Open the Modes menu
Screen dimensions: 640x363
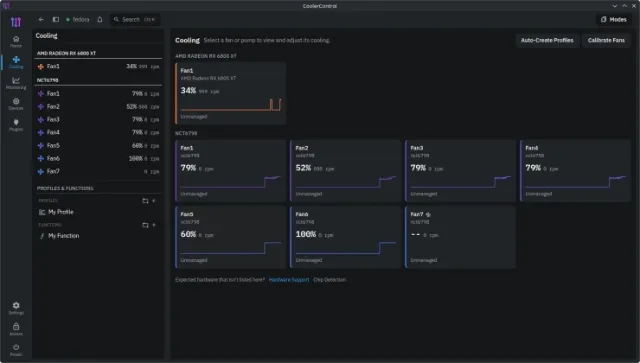coord(613,19)
